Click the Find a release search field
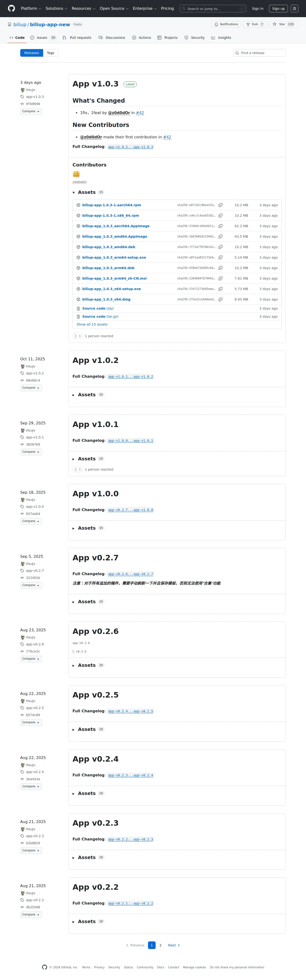The image size is (306, 980). [x=260, y=53]
